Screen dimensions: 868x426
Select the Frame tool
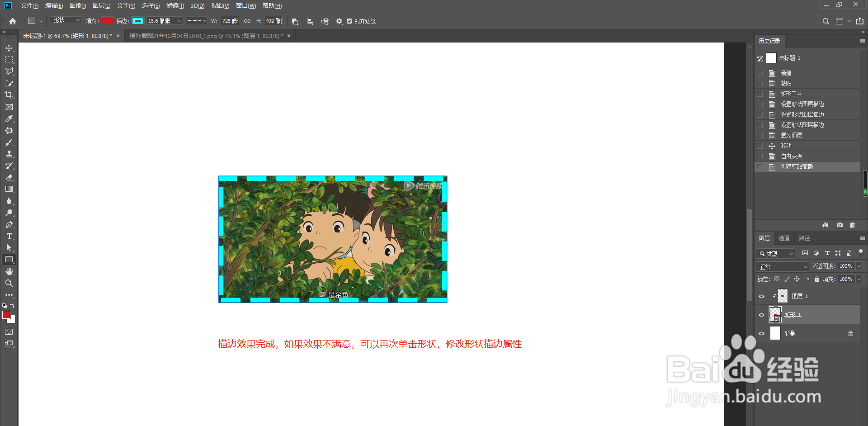[9, 107]
